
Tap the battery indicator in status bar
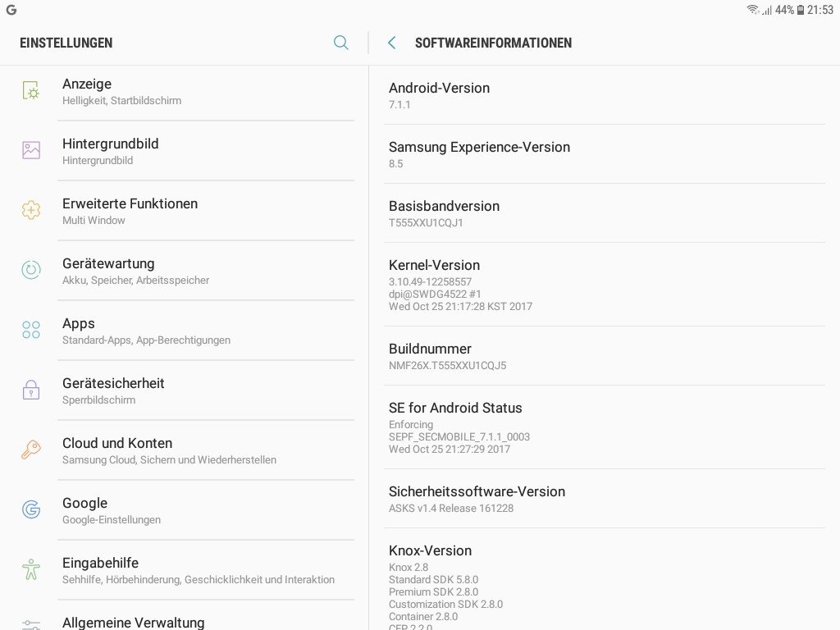tap(801, 10)
